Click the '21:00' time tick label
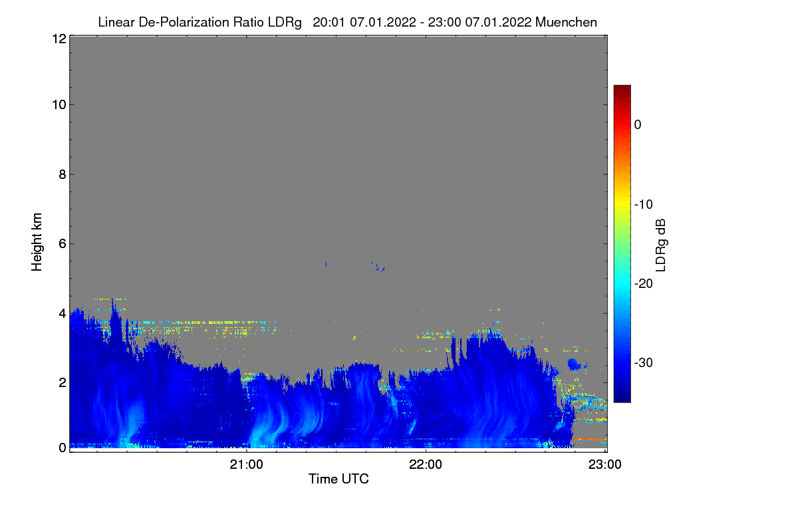Screen dimensions: 798x532 [247, 464]
